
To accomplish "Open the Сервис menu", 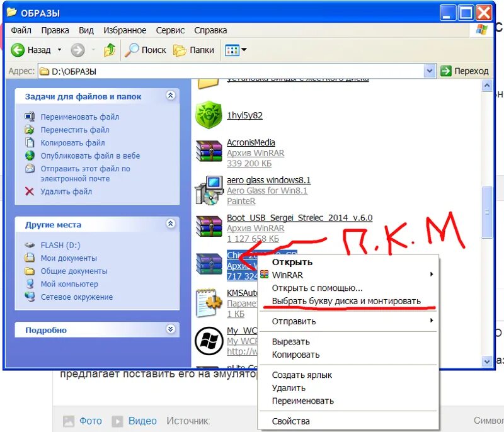I will [170, 30].
